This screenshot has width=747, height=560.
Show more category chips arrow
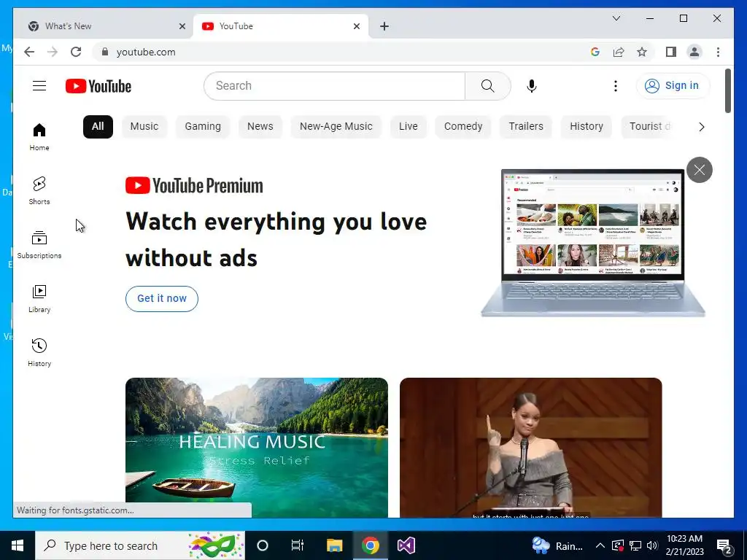tap(701, 127)
